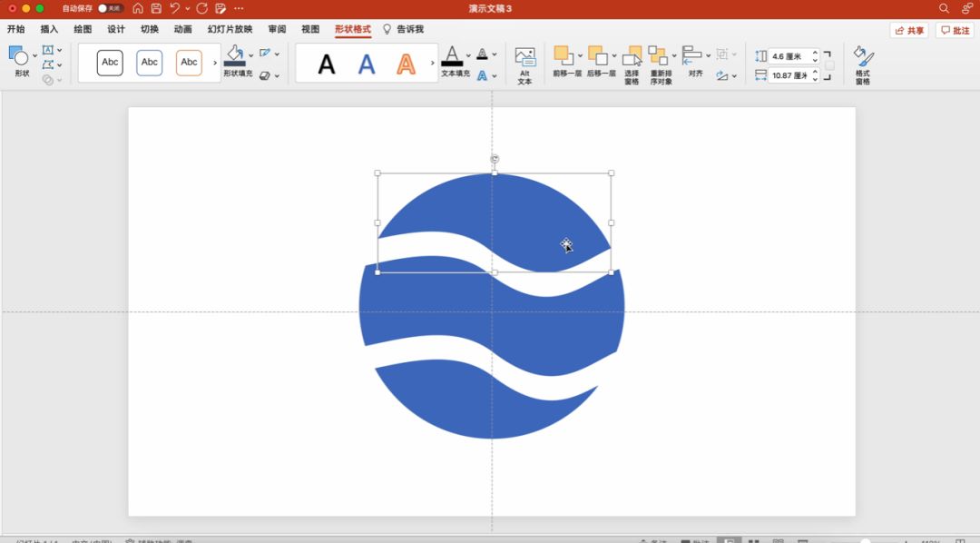
Task: Click the Home icon in title bar
Action: (138, 8)
